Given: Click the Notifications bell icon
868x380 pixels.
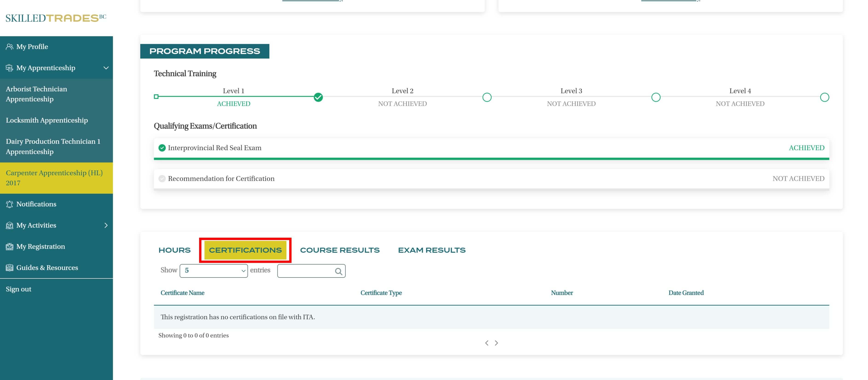Looking at the screenshot, I should pos(9,204).
